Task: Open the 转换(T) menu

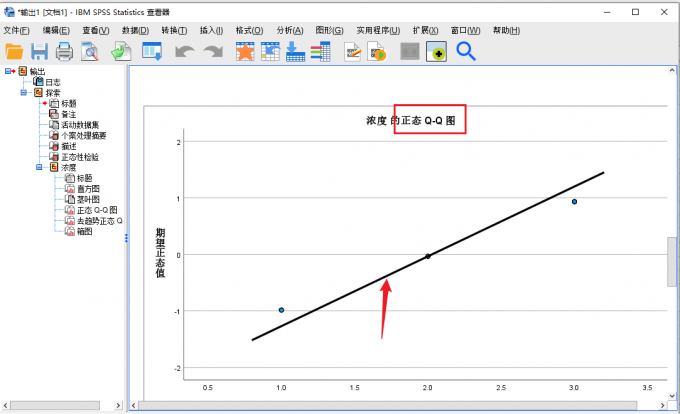Action: pos(174,30)
